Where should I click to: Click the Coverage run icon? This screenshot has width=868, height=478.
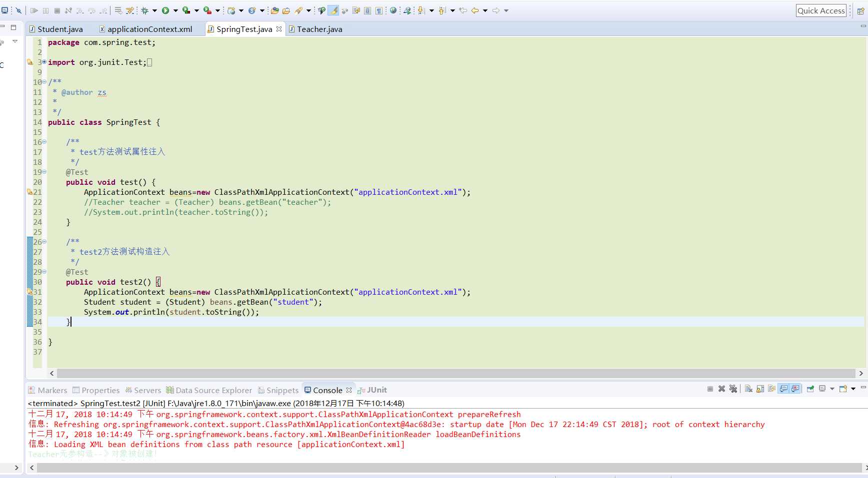tap(186, 10)
